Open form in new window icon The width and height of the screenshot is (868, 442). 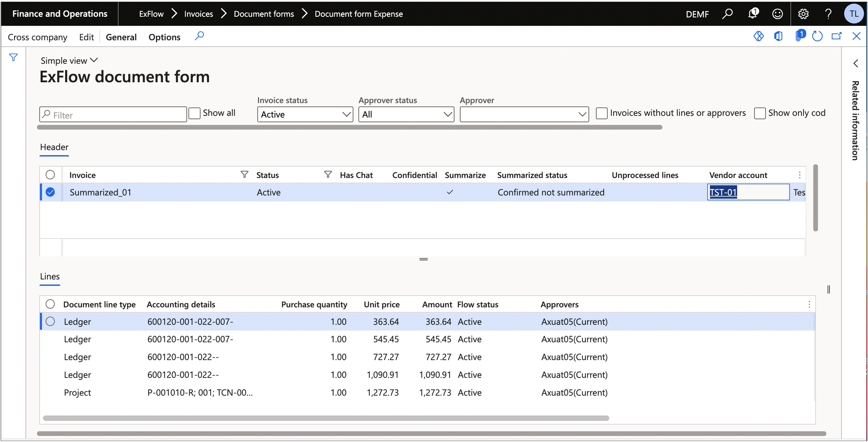[x=837, y=36]
